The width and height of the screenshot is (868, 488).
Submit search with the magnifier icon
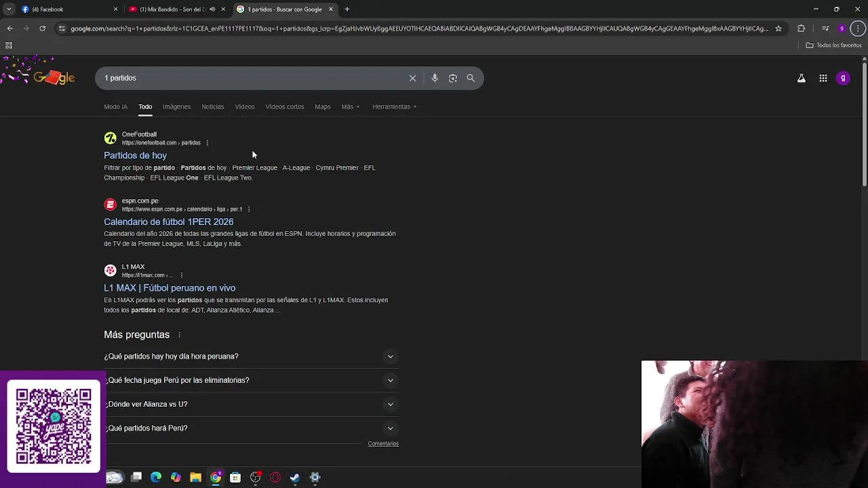[x=471, y=78]
